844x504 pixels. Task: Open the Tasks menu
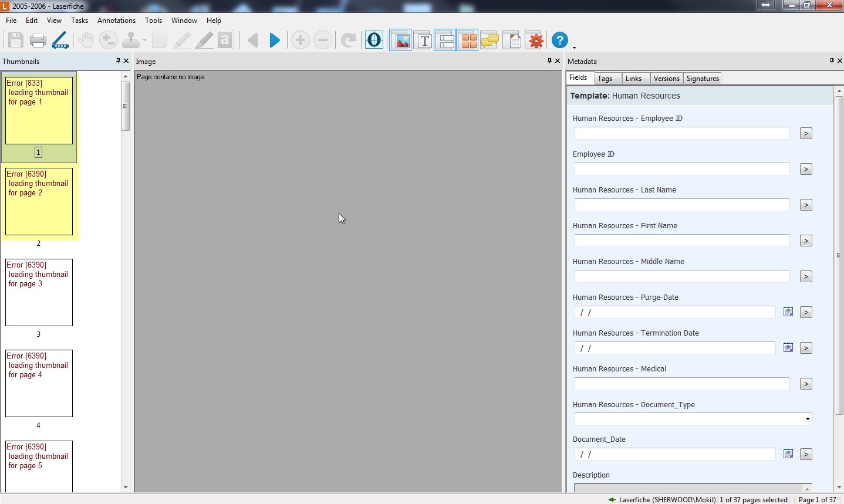click(79, 20)
